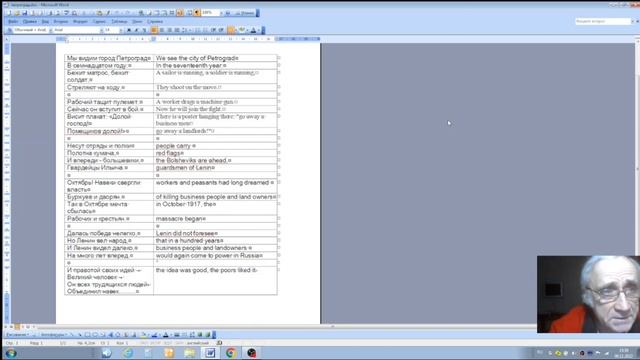Apply the font color in formatting toolbar
The width and height of the screenshot is (640, 360).
253,30
